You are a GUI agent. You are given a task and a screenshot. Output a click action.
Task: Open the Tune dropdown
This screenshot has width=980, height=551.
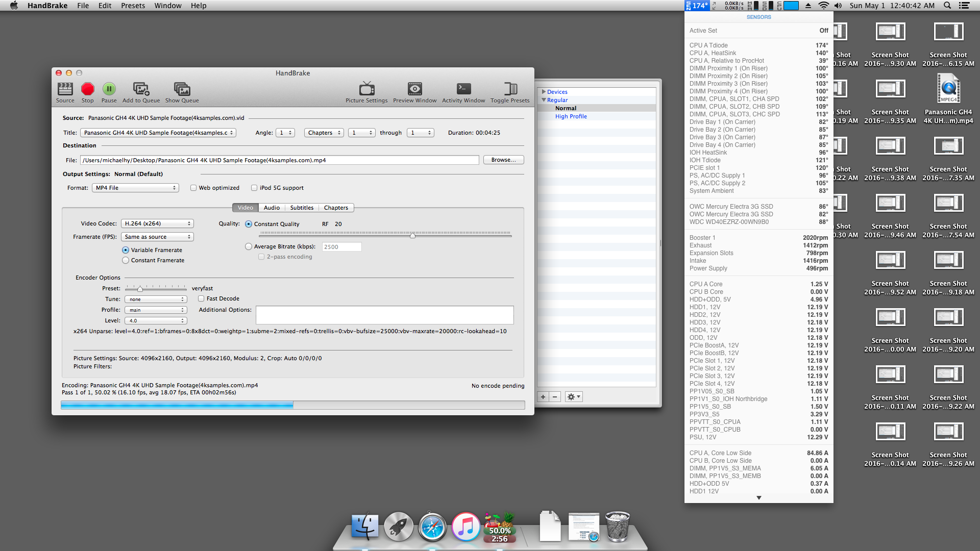156,299
